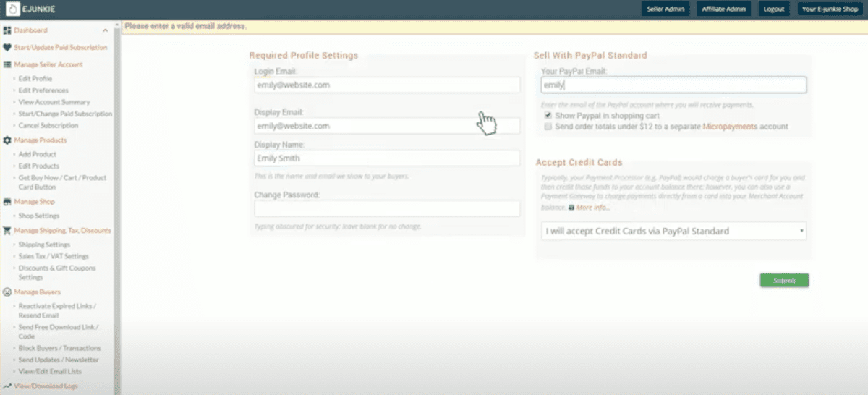868x395 pixels.
Task: Open Send Updates / Newsletter
Action: 59,360
